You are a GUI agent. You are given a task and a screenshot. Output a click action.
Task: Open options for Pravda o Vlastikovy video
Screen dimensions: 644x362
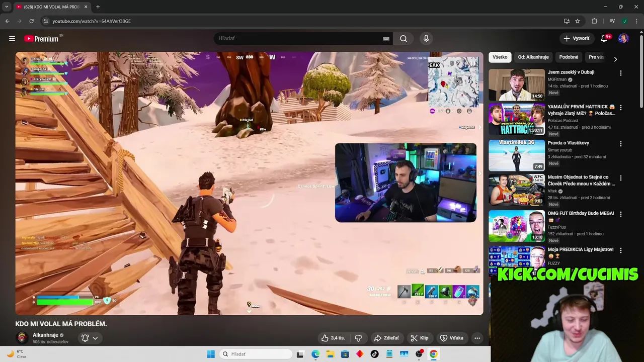point(620,144)
